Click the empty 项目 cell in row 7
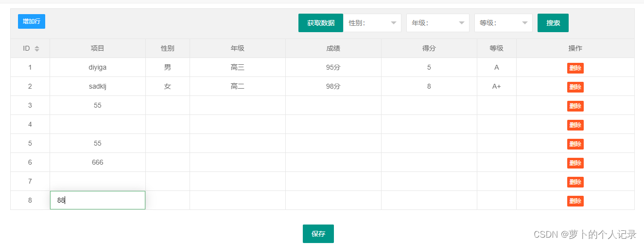 coord(98,181)
